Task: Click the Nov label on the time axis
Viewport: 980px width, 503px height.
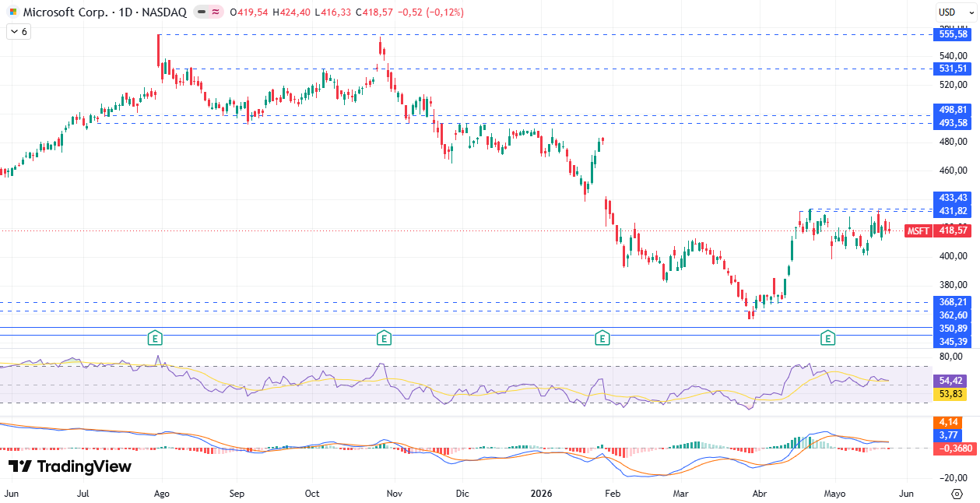Action: click(x=394, y=494)
